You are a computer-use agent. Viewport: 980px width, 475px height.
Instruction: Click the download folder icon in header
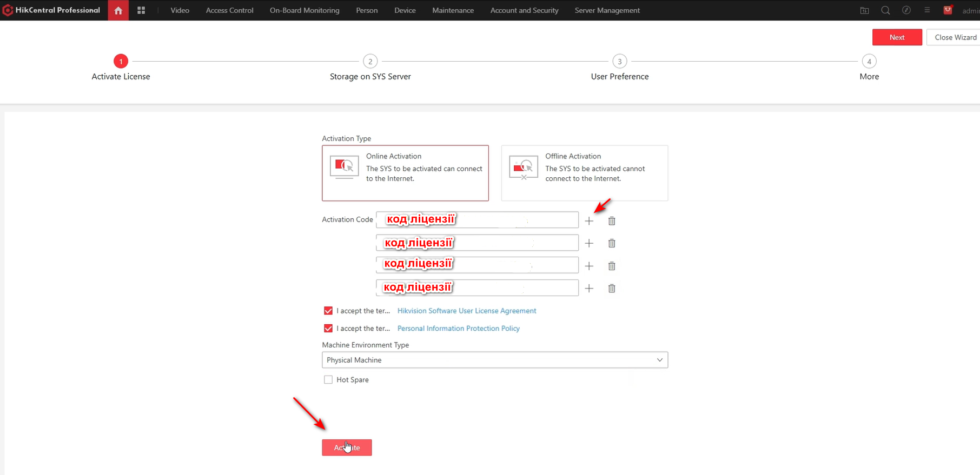pyautogui.click(x=864, y=10)
